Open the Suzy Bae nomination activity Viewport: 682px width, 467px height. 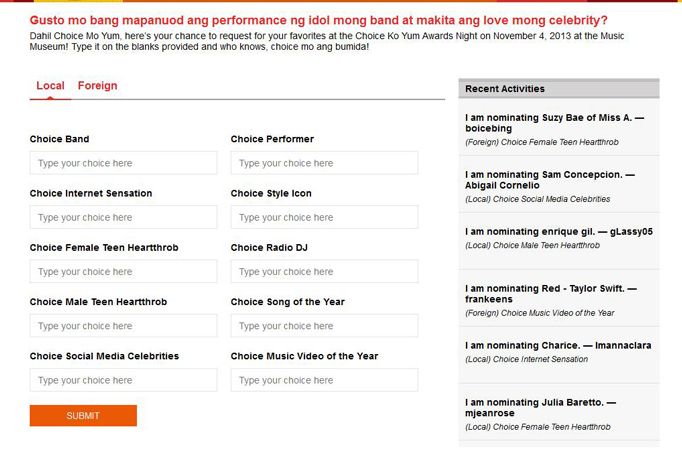[x=559, y=127]
